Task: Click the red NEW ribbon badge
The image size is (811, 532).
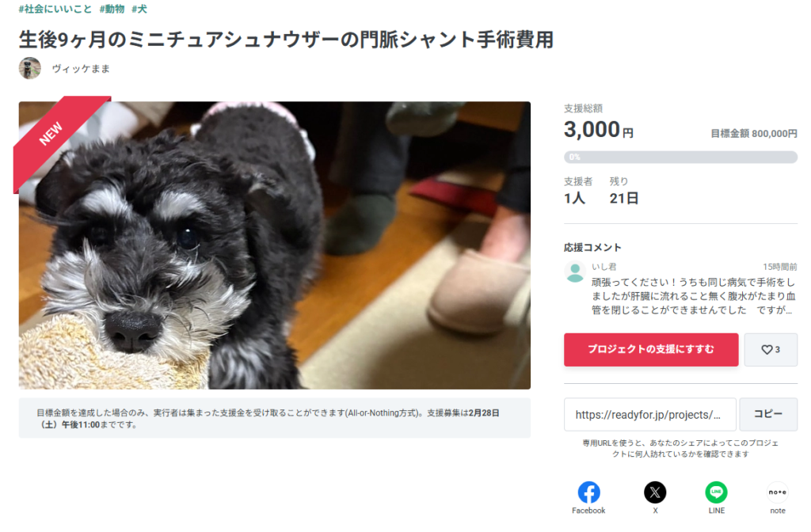Action: point(56,138)
